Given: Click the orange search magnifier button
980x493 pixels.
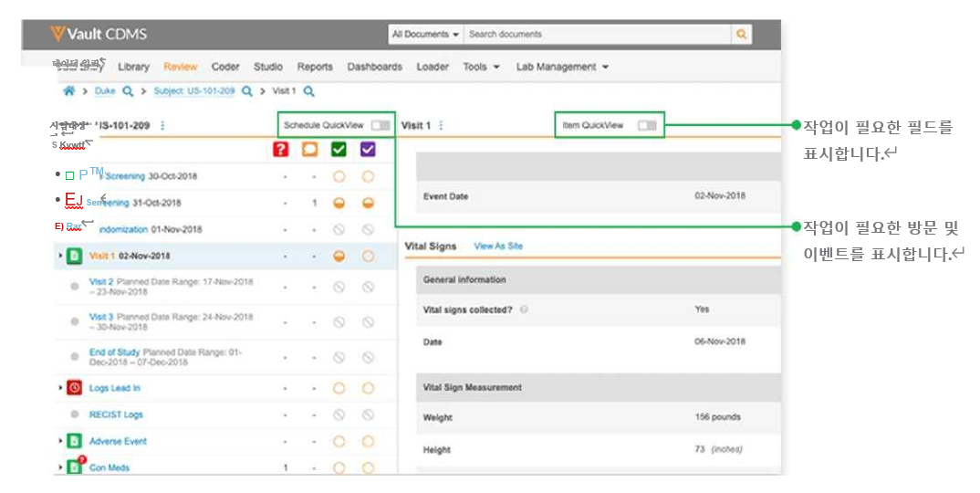Looking at the screenshot, I should coord(742,35).
